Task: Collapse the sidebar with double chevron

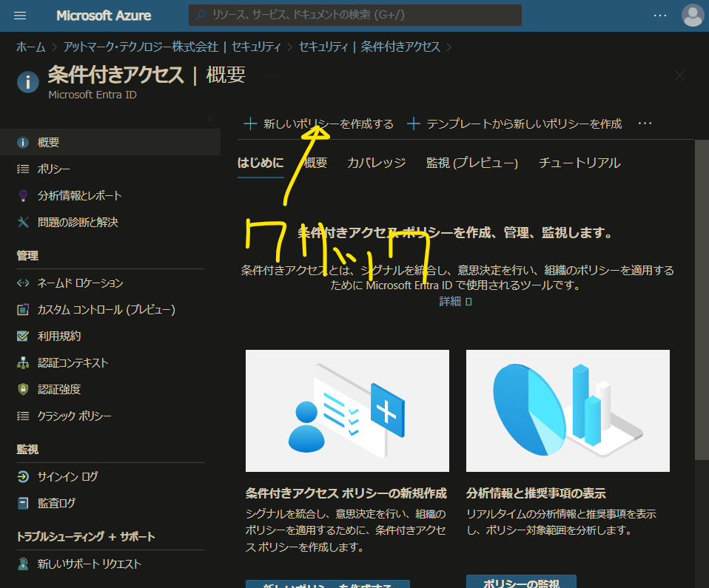Action: (211, 119)
